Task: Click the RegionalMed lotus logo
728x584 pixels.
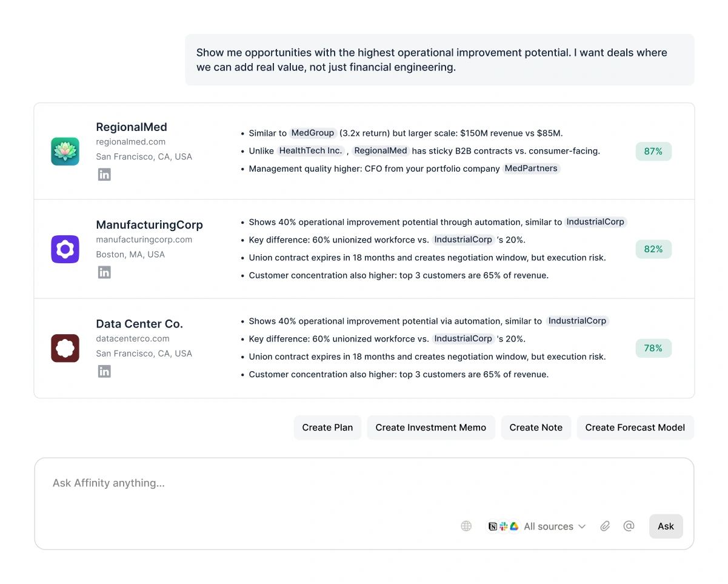Action: [65, 152]
